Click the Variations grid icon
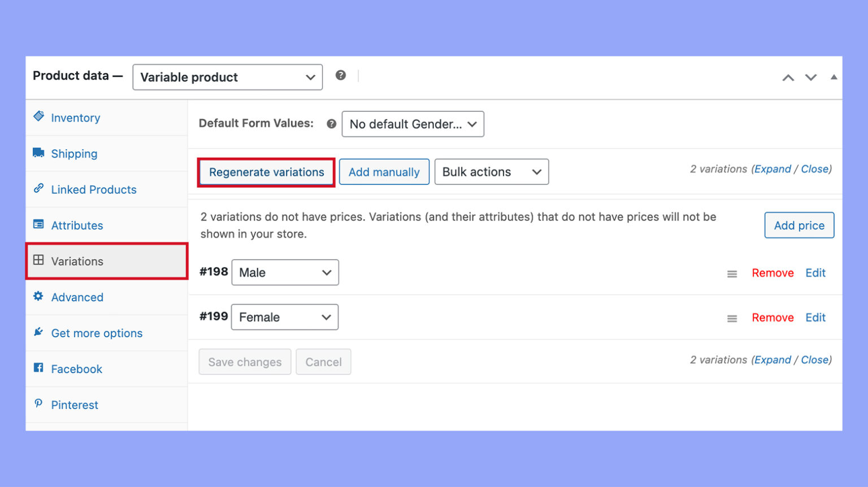This screenshot has width=868, height=487. coord(38,260)
